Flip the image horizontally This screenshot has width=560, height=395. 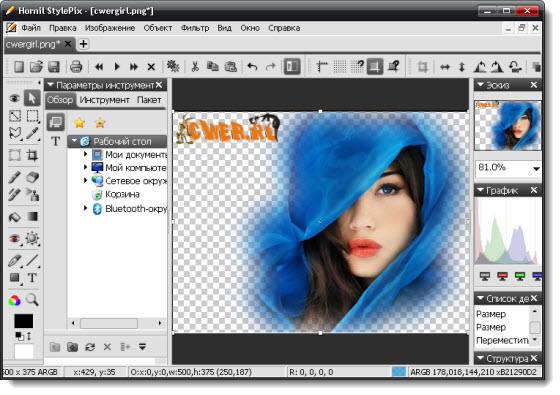(x=445, y=67)
